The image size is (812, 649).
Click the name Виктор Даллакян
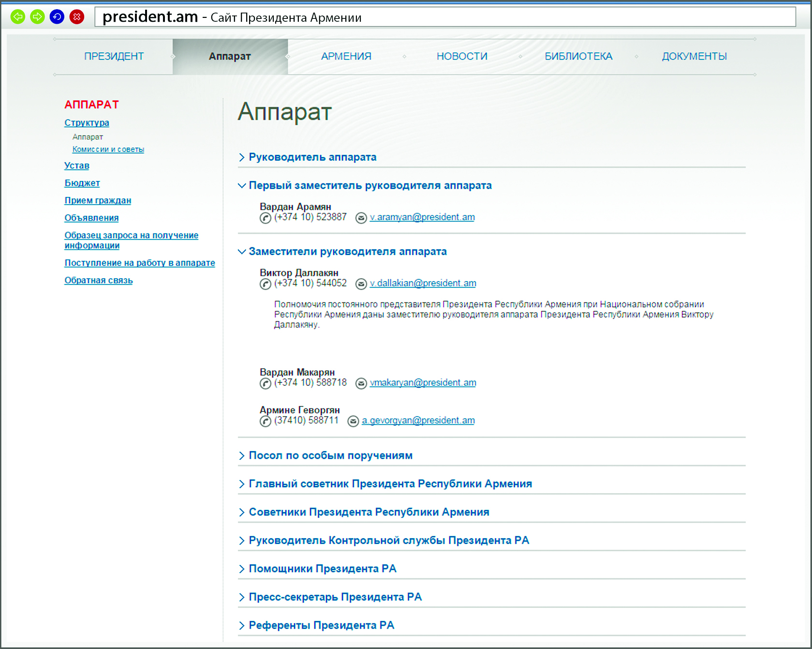pos(299,272)
